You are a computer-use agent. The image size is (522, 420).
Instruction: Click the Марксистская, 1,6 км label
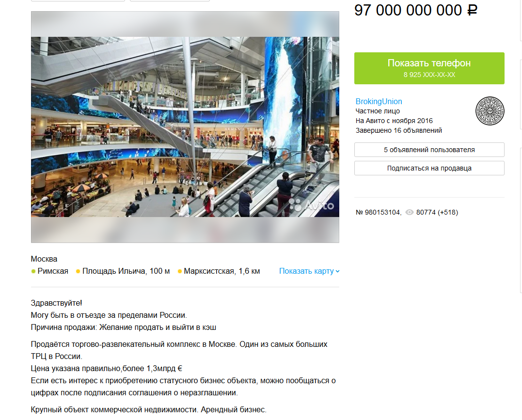[x=221, y=271]
